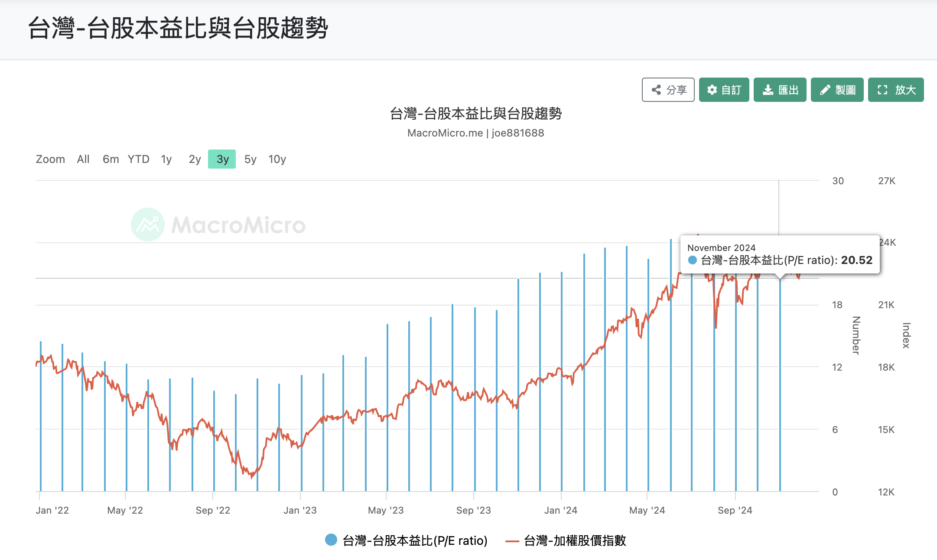Select the 10y zoom range tab
The width and height of the screenshot is (937, 560).
pyautogui.click(x=277, y=159)
